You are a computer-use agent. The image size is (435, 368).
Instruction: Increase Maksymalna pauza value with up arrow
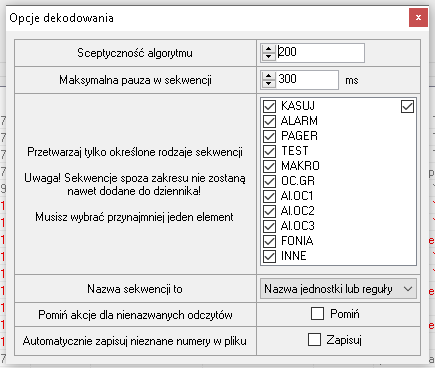(268, 76)
